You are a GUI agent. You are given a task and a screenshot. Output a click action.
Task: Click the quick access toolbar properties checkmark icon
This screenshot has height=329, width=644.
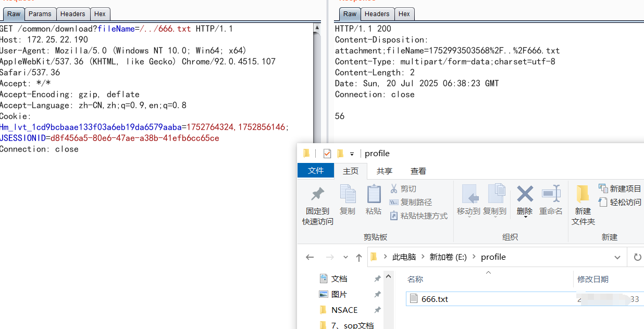[x=327, y=154]
